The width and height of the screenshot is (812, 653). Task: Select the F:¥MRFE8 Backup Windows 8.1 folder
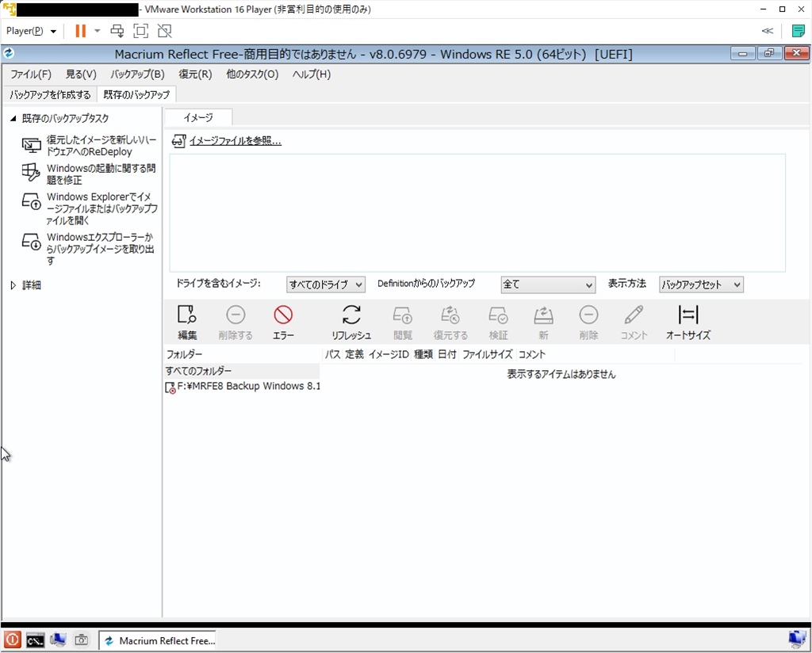tap(242, 387)
